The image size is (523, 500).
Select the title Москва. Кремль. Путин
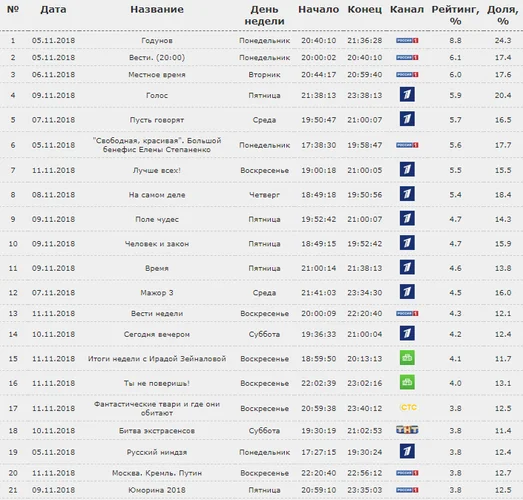[157, 473]
